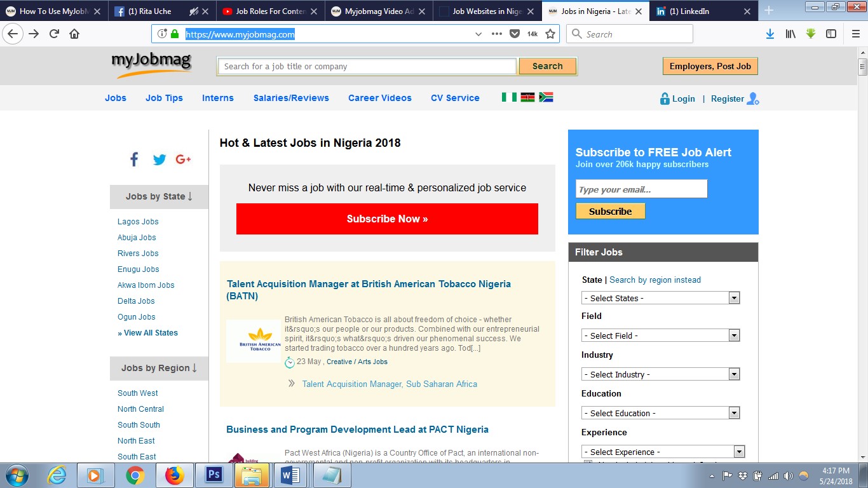Click the red Subscribe Now button
This screenshot has height=488, width=868.
[x=387, y=219]
